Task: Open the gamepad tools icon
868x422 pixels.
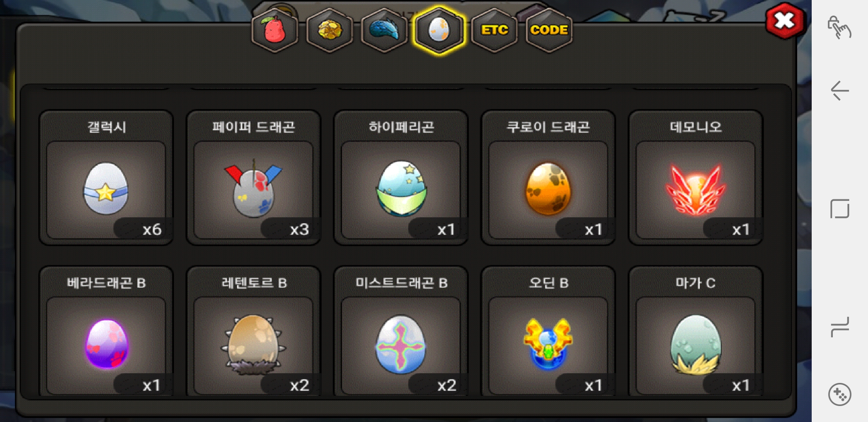Action: click(840, 395)
